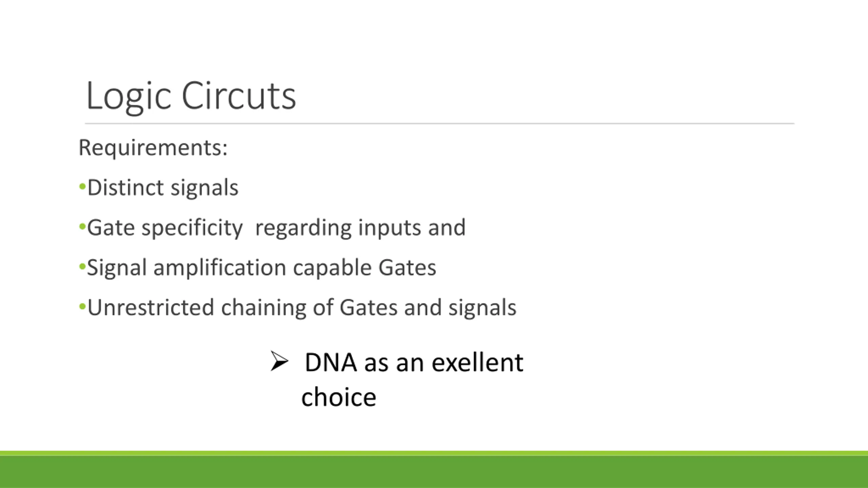Click the words capable Gates
Screen dimensions: 868x488
pos(364,268)
